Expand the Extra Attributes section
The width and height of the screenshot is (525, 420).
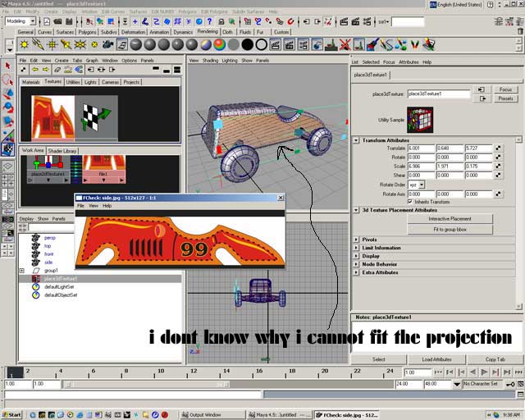(356, 272)
